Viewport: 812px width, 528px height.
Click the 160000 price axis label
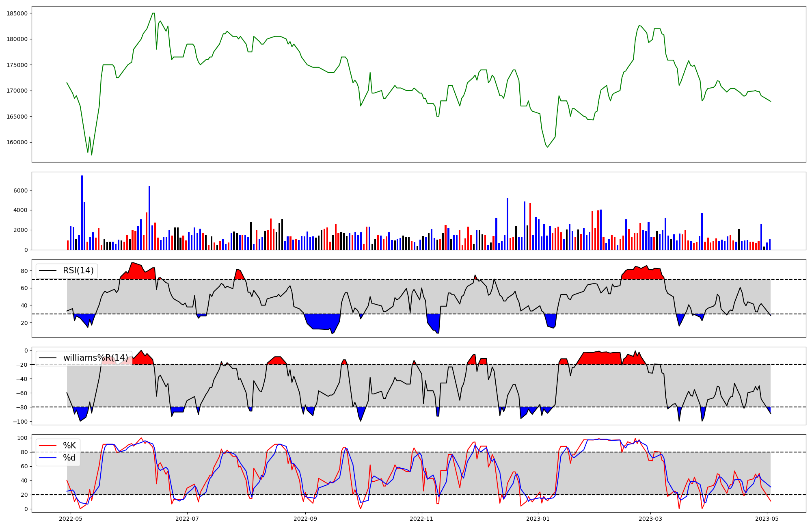[x=17, y=142]
